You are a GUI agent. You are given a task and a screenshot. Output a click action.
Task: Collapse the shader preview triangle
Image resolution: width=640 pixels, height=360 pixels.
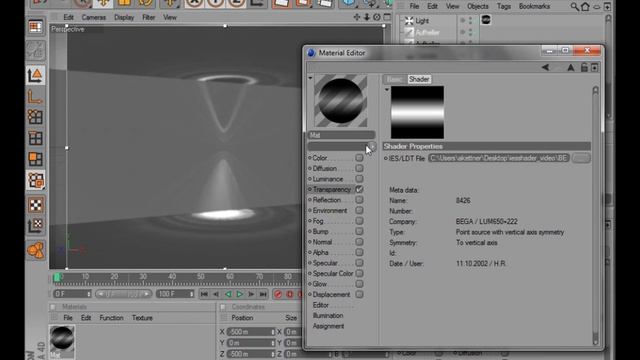(387, 89)
